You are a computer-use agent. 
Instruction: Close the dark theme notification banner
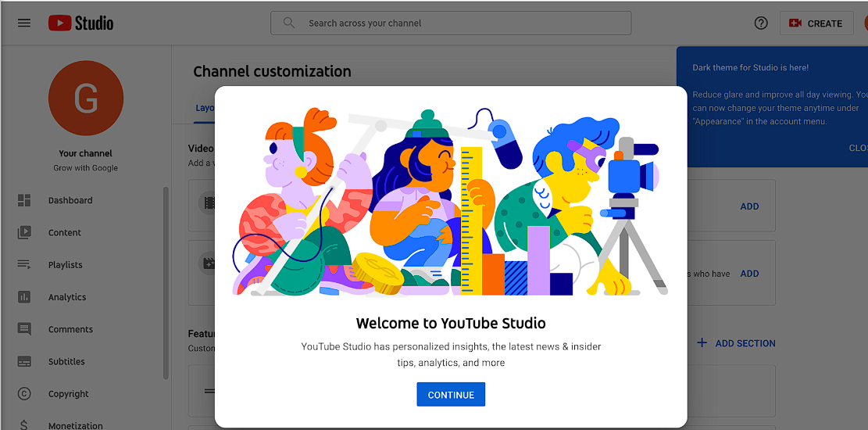(x=858, y=148)
